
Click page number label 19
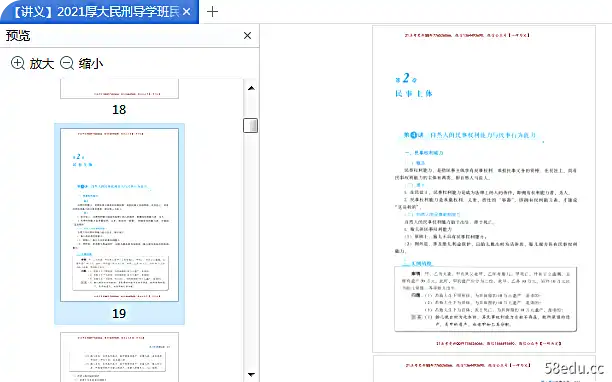pos(119,313)
